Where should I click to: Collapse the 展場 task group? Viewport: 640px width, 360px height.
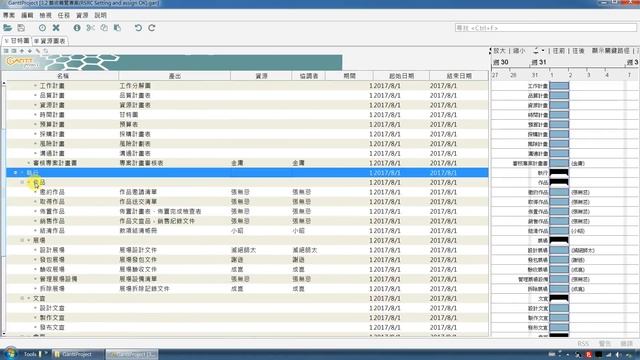tap(22, 240)
